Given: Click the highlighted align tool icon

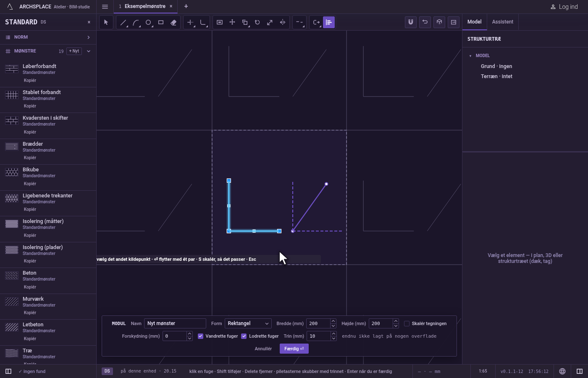Looking at the screenshot, I should (329, 22).
